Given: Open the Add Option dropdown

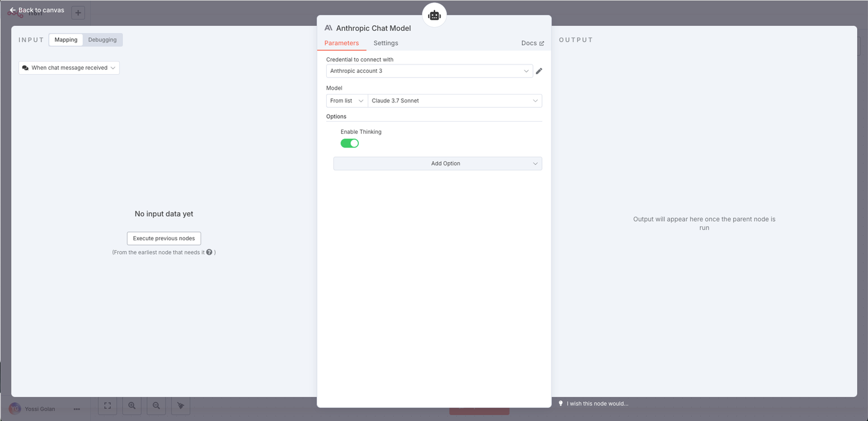Looking at the screenshot, I should point(438,164).
